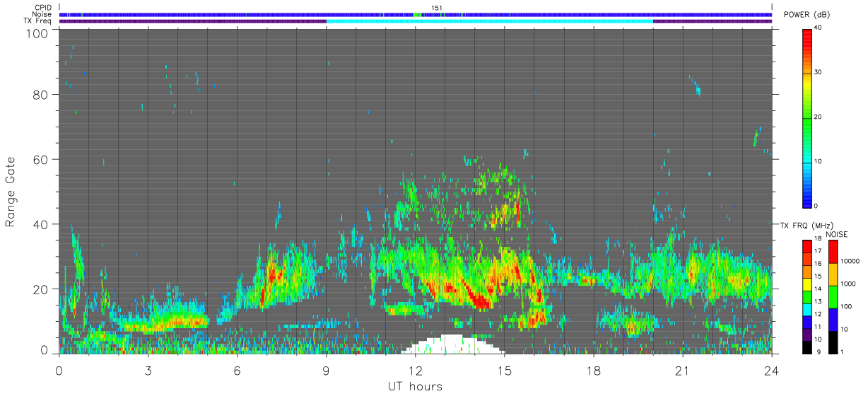The width and height of the screenshot is (868, 401).
Task: Click noise legend label 100
Action: click(x=845, y=306)
